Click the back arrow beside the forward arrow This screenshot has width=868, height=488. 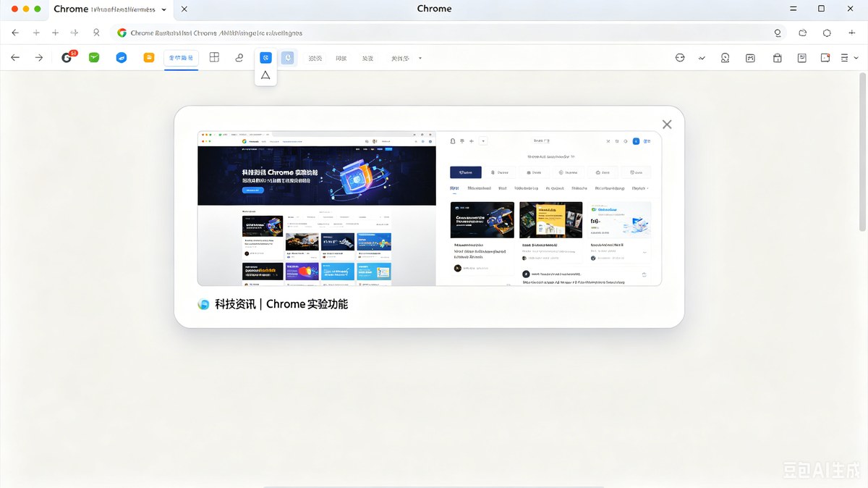(15, 58)
